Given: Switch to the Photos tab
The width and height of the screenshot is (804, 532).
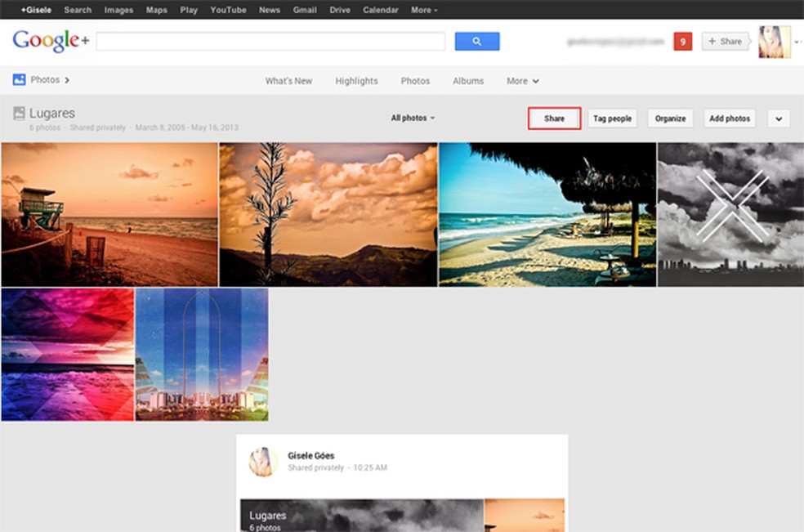Looking at the screenshot, I should tap(415, 81).
